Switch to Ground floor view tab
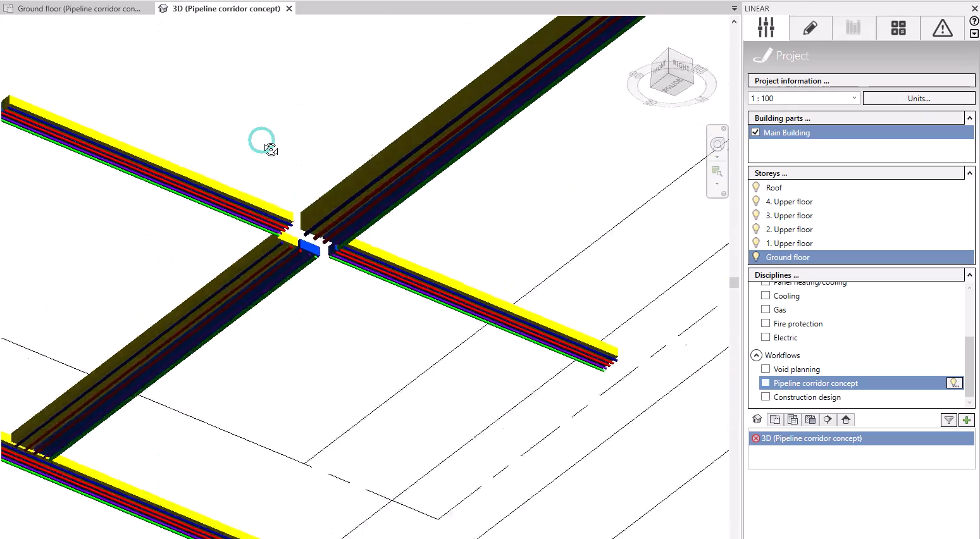 (x=77, y=9)
